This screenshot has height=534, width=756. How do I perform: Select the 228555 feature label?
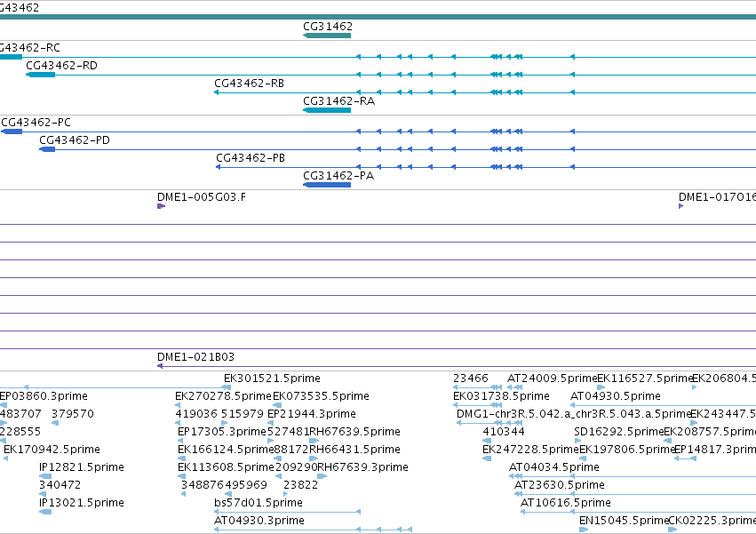click(20, 432)
